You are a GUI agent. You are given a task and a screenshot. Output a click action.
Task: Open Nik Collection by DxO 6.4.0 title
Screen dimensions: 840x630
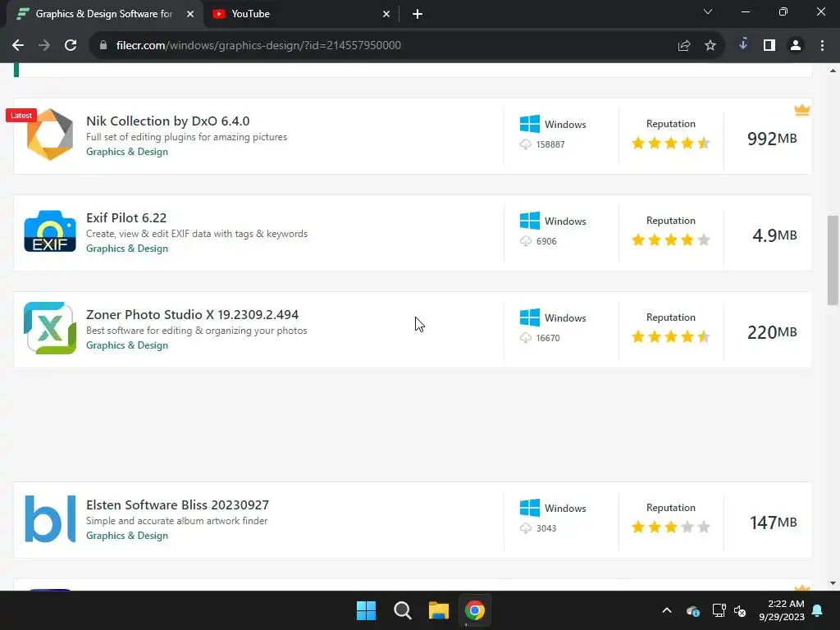(167, 121)
